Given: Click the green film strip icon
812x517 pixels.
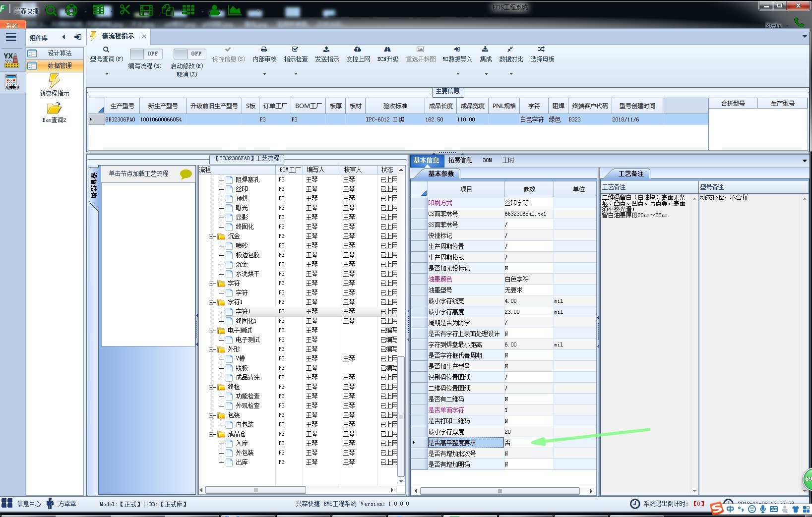Looking at the screenshot, I should pos(146,10).
